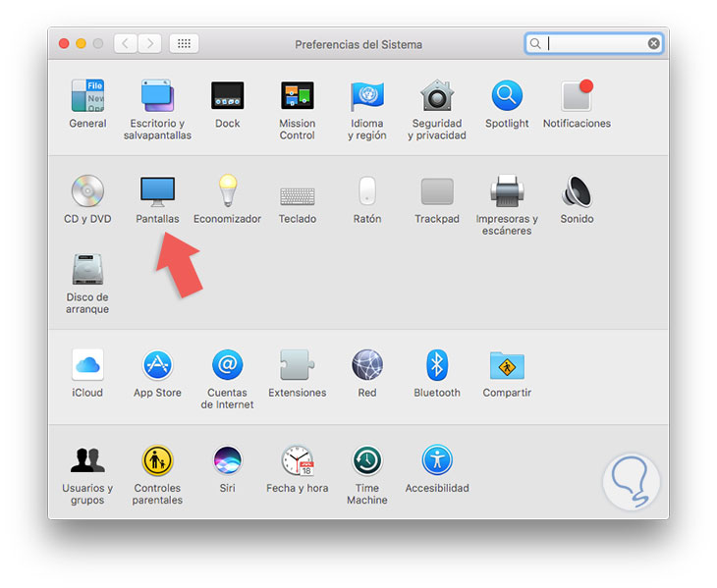The image size is (717, 588).
Task: Open Idioma y región flag icon
Action: [x=366, y=95]
